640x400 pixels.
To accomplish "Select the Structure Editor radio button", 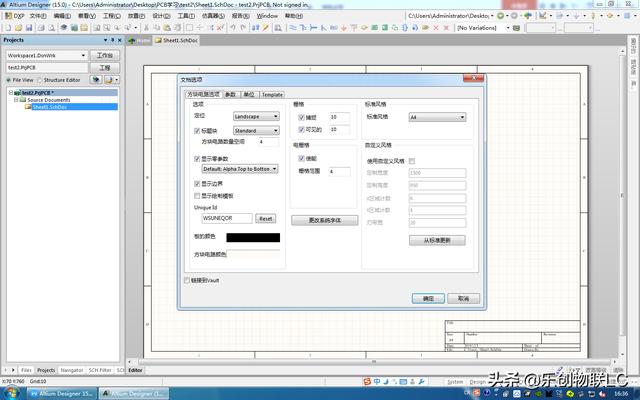I will click(x=40, y=80).
